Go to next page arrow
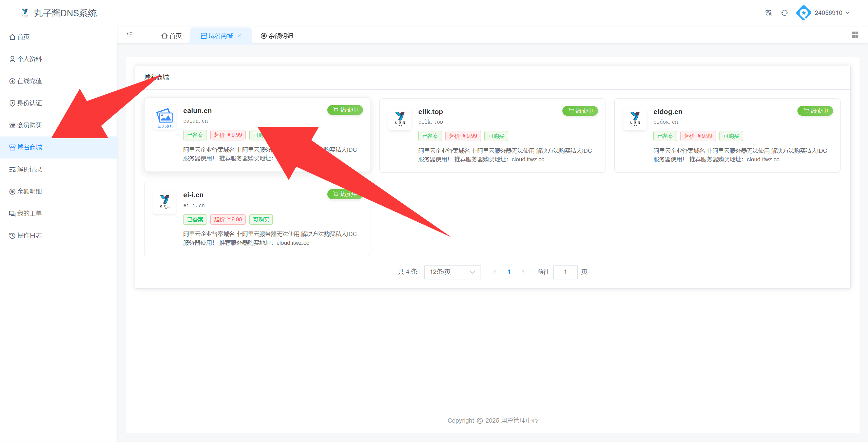 [x=523, y=272]
